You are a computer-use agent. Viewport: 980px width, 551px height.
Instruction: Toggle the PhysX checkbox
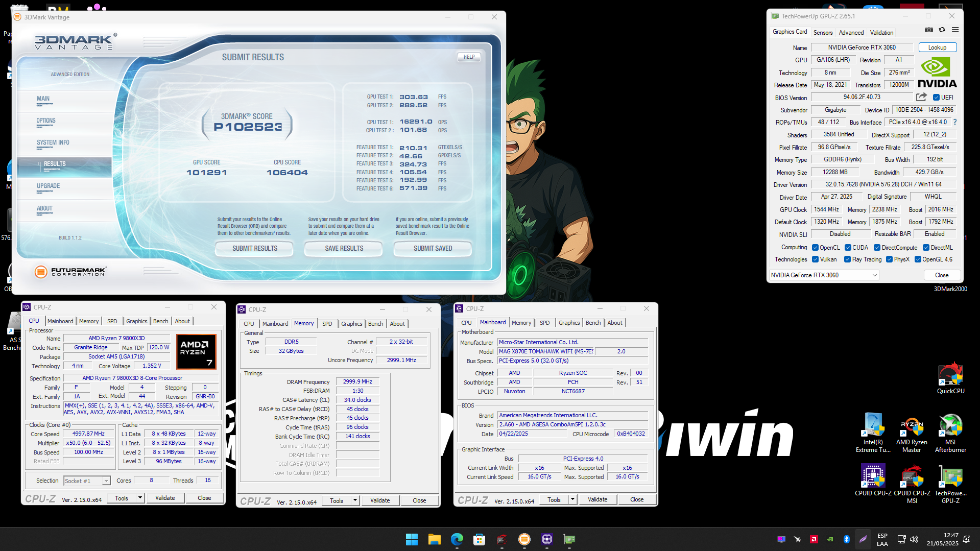point(889,259)
